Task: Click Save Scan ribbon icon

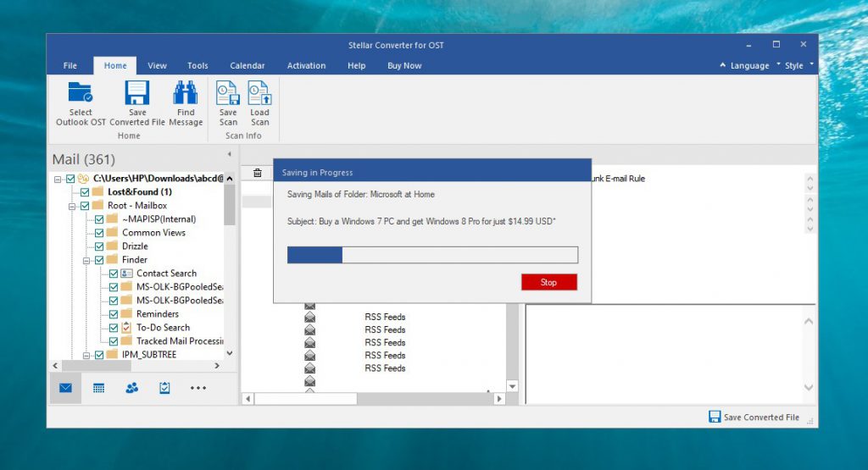Action: tap(227, 92)
